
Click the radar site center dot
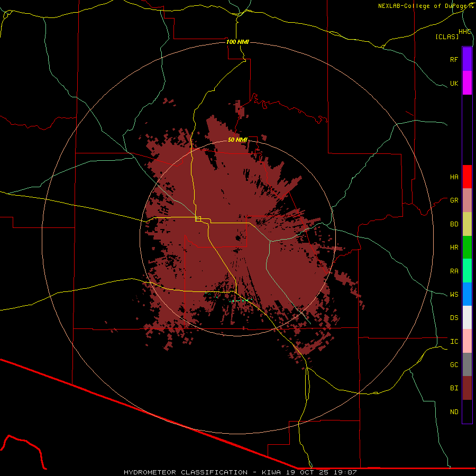click(237, 238)
